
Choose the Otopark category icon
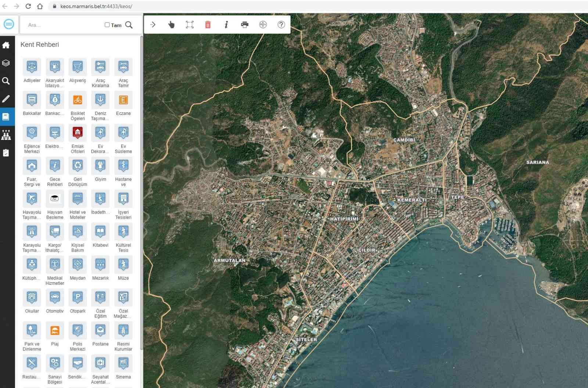[x=78, y=297]
